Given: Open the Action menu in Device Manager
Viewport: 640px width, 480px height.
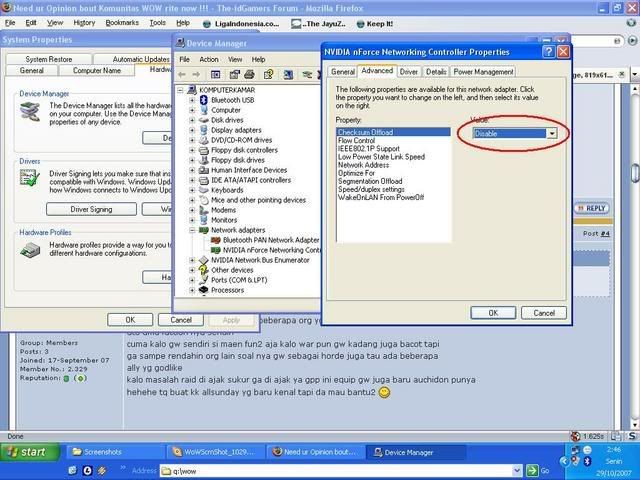Looking at the screenshot, I should tap(209, 60).
